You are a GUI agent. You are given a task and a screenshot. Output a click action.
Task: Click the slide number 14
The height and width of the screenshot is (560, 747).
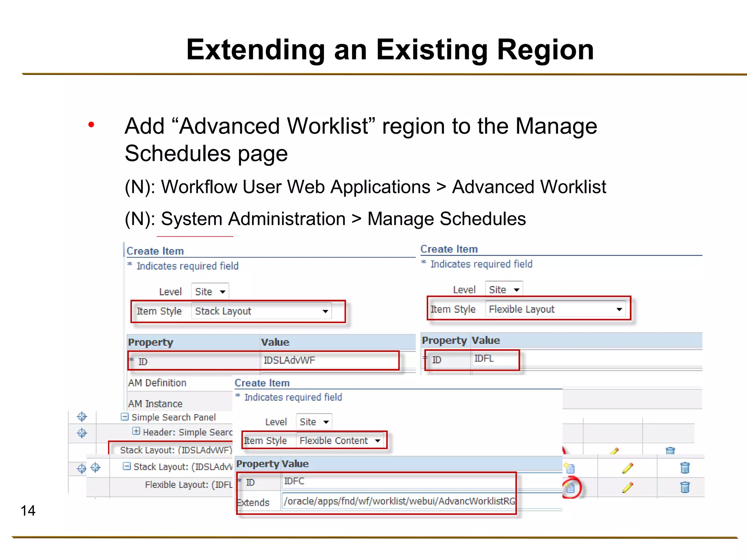coord(28,510)
